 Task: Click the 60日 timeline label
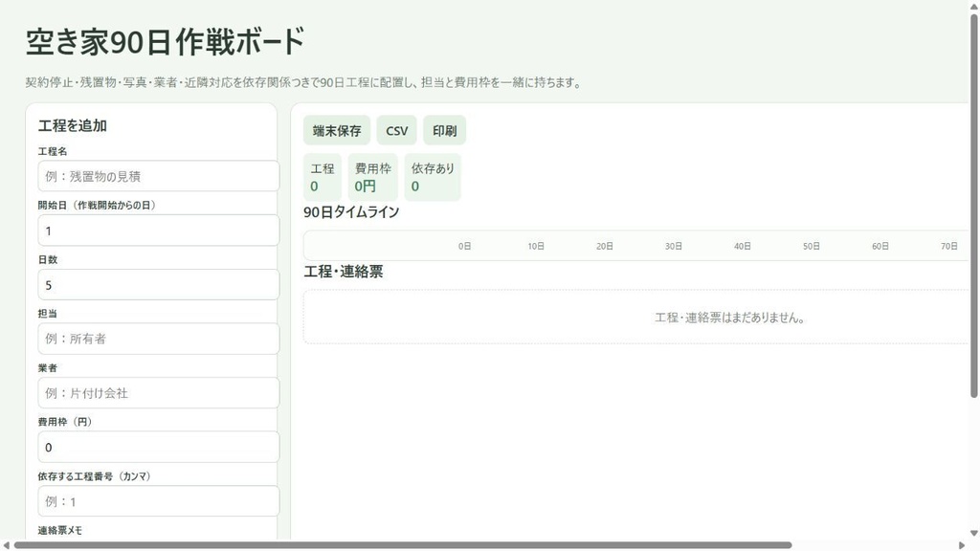point(880,246)
